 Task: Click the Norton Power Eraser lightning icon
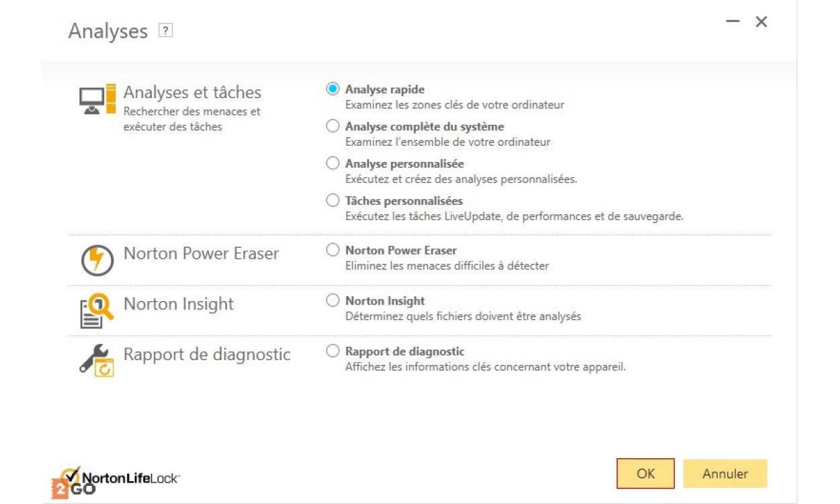97,260
